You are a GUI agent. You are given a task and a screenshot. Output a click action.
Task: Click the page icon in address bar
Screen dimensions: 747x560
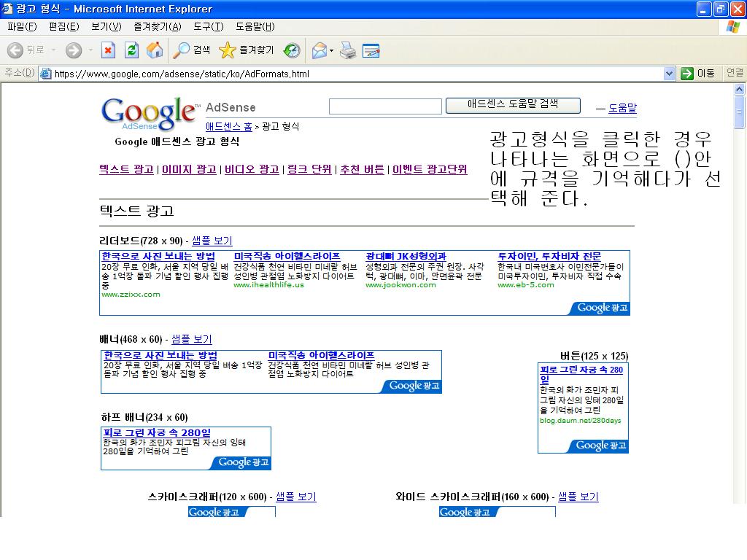point(46,74)
